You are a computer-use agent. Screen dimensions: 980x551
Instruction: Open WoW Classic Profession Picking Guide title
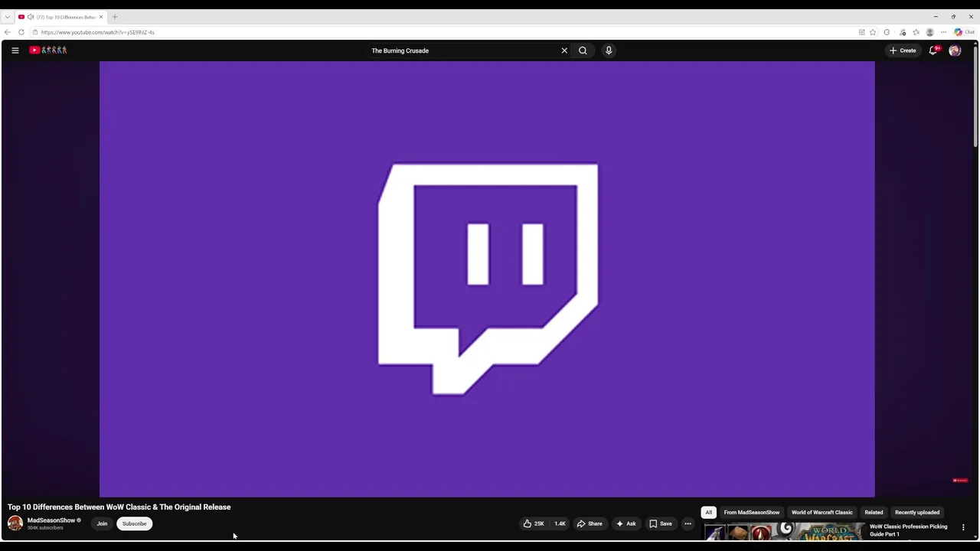pyautogui.click(x=908, y=530)
